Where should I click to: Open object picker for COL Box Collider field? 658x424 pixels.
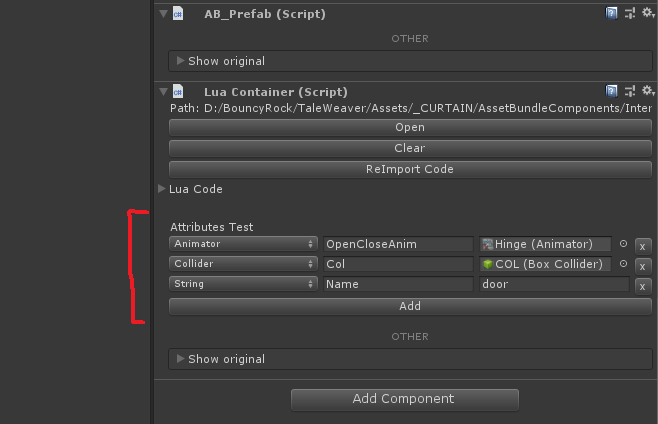click(623, 264)
